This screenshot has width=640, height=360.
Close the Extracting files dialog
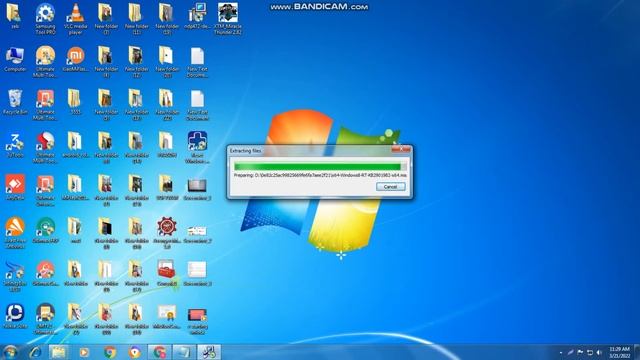coord(401,150)
